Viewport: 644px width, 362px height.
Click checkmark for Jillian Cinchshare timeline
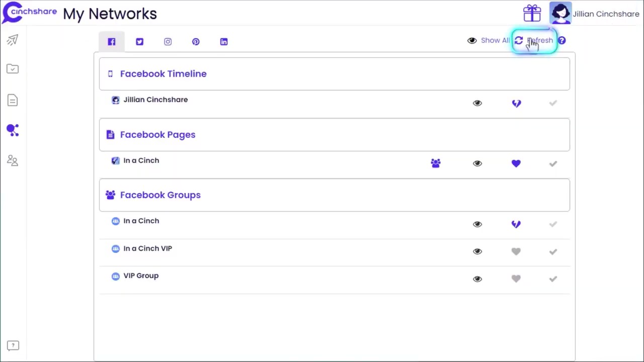click(553, 103)
